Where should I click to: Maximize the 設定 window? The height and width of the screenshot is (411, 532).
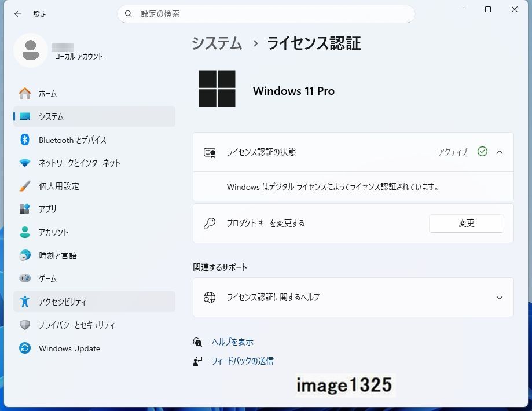click(488, 9)
